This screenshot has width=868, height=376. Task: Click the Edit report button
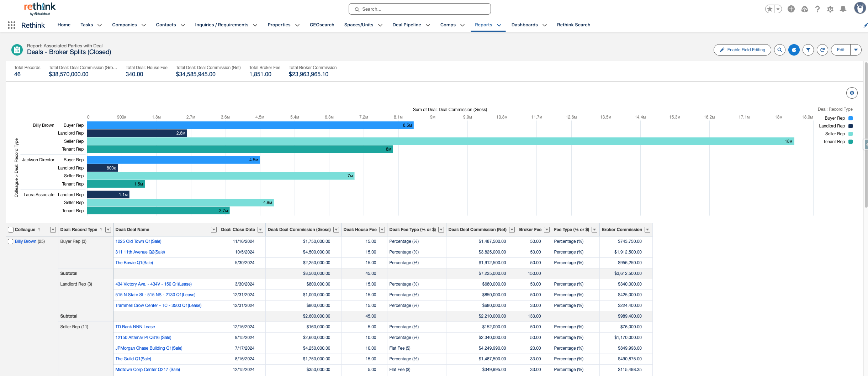pyautogui.click(x=841, y=50)
